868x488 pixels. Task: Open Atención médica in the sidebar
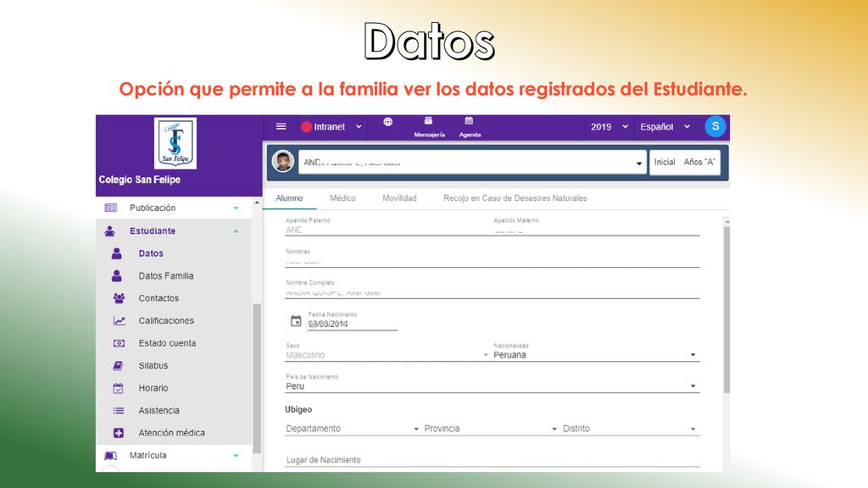(x=171, y=433)
